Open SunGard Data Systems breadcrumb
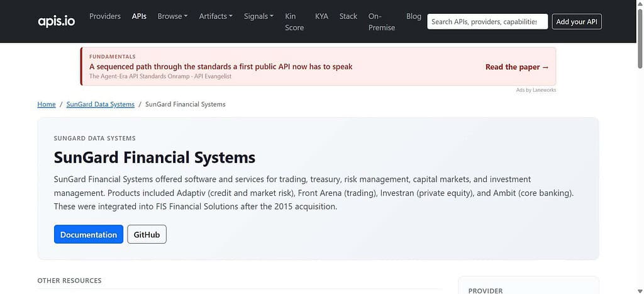This screenshot has height=294, width=644. click(100, 105)
